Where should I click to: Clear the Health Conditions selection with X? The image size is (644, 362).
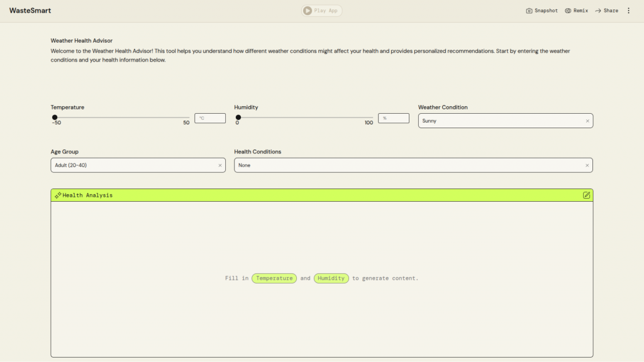(587, 165)
